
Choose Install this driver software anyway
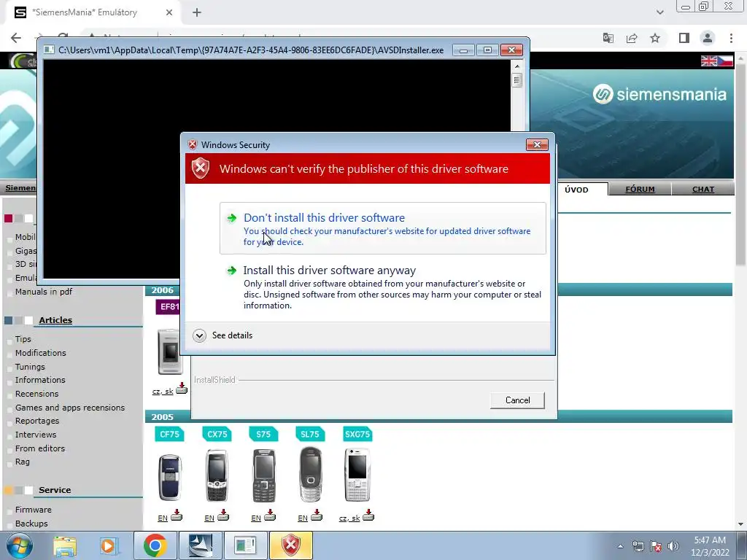click(x=382, y=287)
